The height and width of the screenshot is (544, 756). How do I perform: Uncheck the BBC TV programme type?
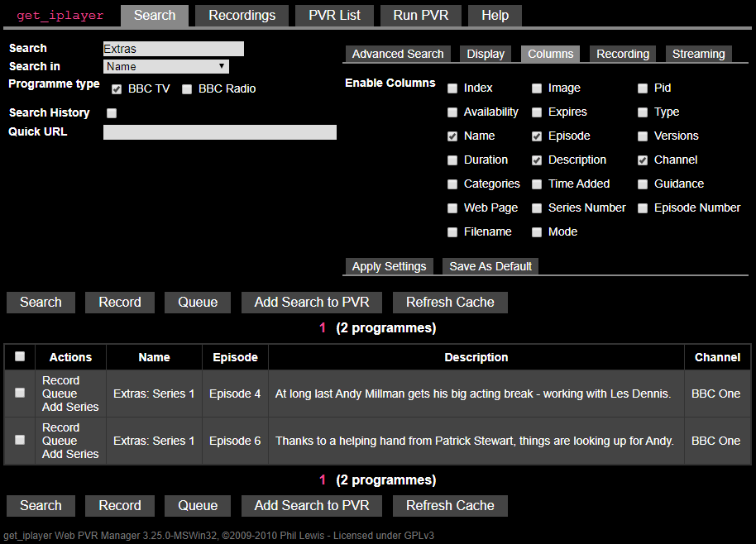tap(117, 89)
